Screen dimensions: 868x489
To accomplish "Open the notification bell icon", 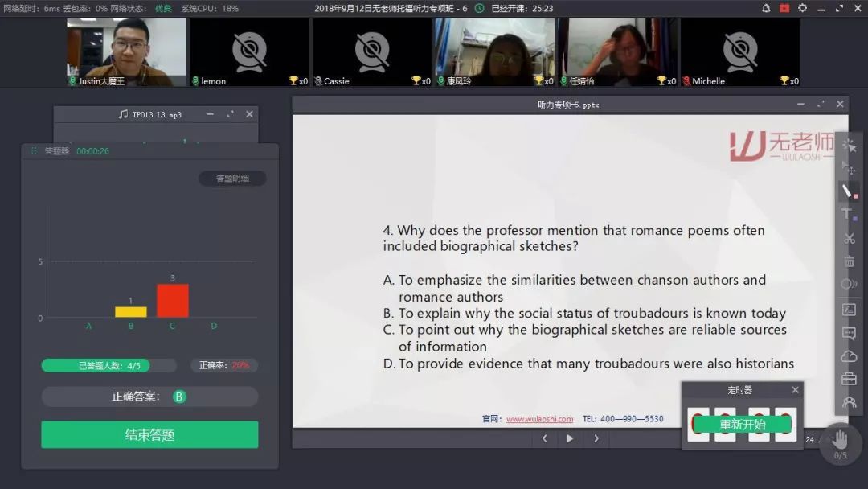I will click(x=766, y=8).
